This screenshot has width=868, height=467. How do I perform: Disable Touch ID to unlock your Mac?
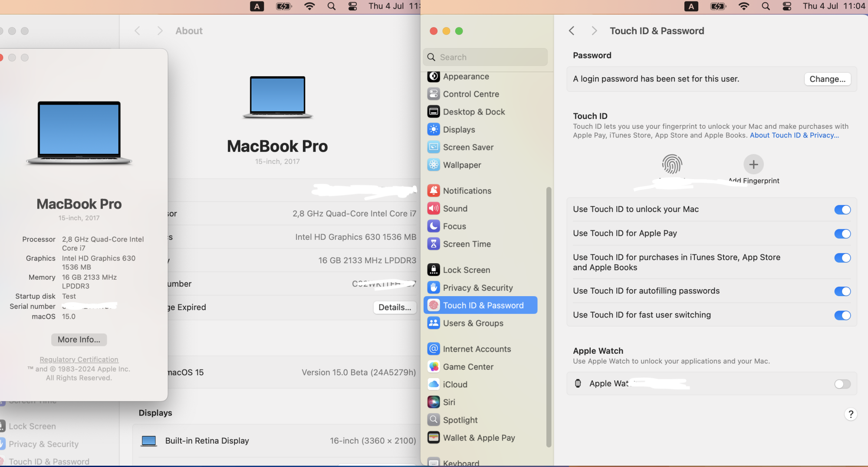(842, 210)
